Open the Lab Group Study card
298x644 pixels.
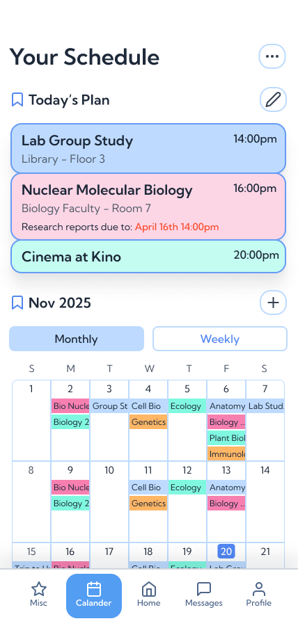click(148, 149)
